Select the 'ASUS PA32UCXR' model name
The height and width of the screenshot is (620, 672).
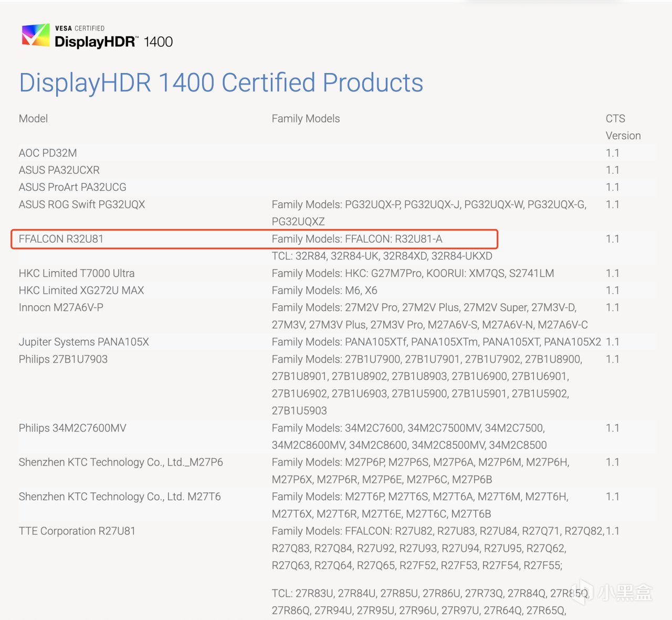coord(59,170)
